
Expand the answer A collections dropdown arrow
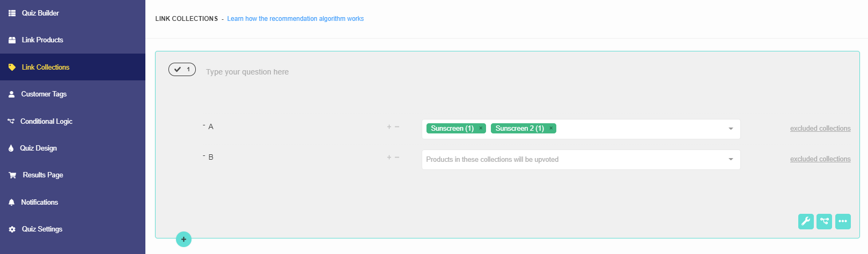731,129
